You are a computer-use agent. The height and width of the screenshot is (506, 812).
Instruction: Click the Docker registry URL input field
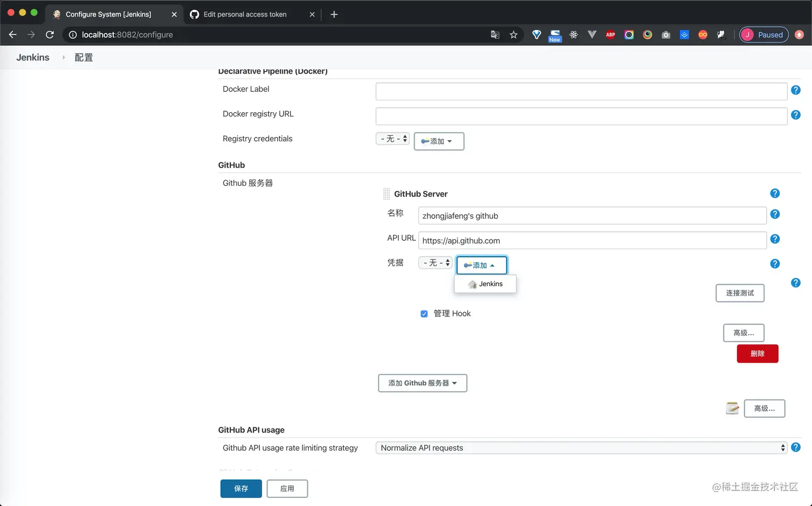coord(582,116)
